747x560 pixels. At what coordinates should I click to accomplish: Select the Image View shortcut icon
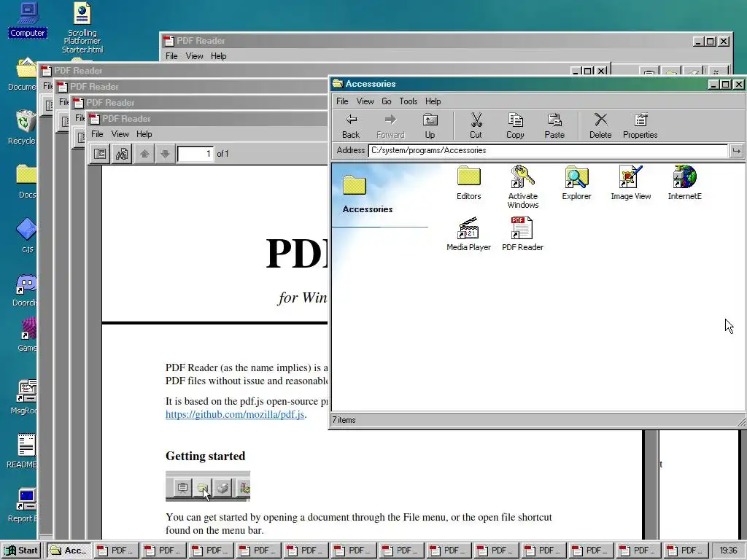[x=631, y=183]
